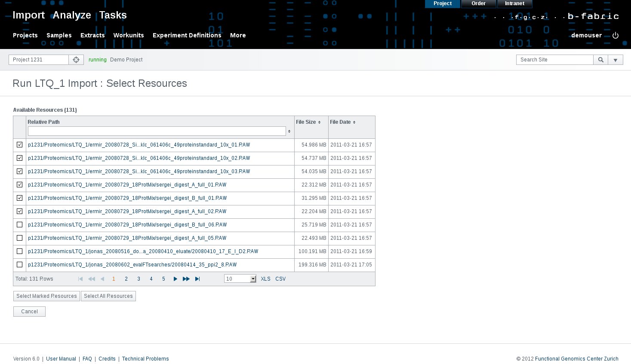The height and width of the screenshot is (364, 631).
Task: Uncheck the 10x_01.RAW resource
Action: click(x=19, y=145)
